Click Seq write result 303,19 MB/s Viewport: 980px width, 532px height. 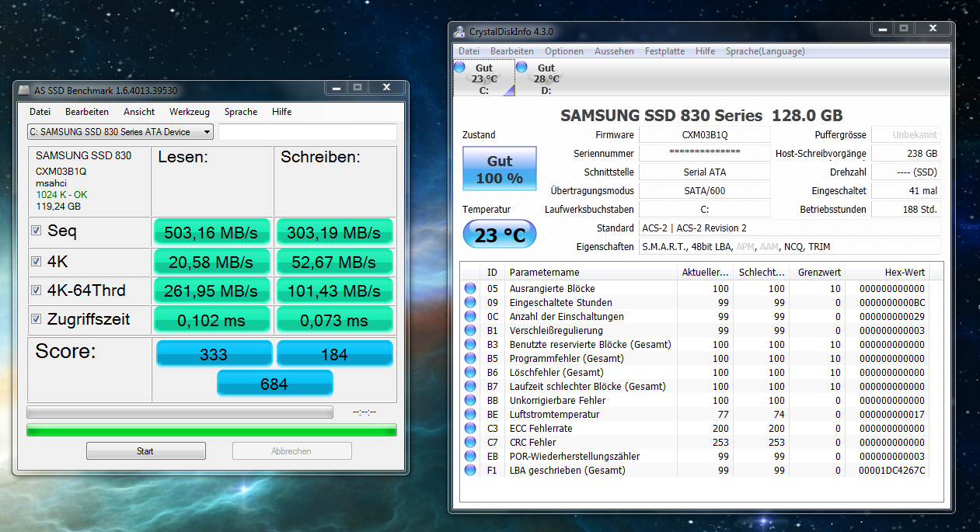[334, 232]
